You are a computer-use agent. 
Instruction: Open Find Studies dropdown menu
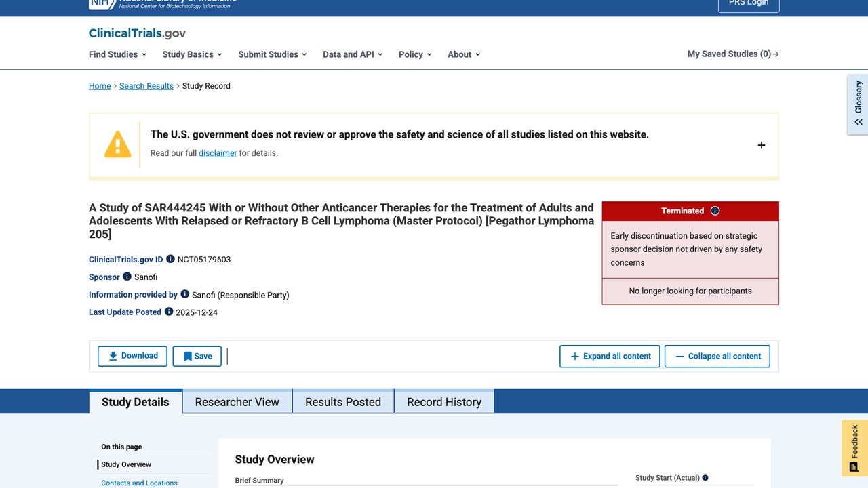[118, 54]
